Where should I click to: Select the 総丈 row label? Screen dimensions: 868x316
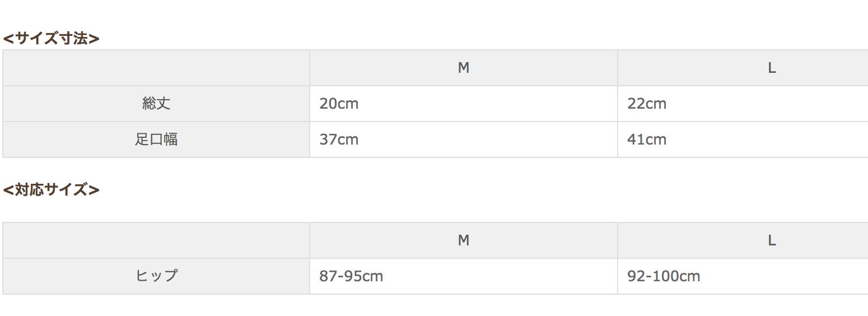(156, 104)
